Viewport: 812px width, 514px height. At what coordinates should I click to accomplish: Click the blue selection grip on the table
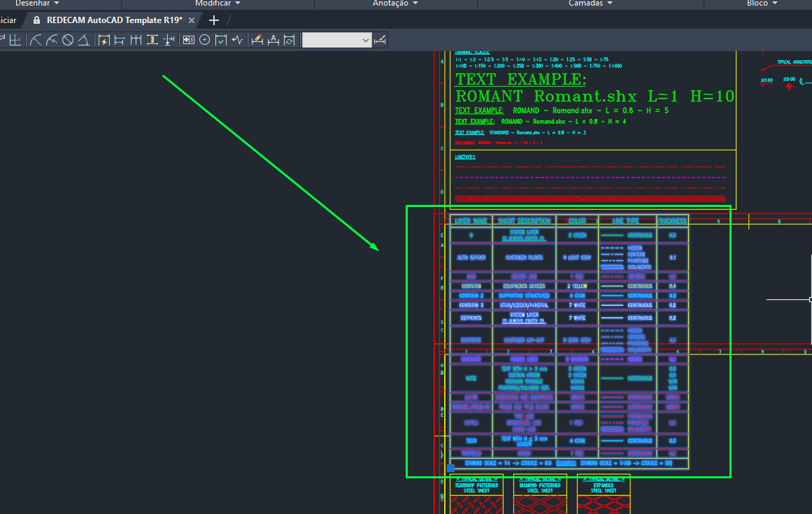[450, 468]
